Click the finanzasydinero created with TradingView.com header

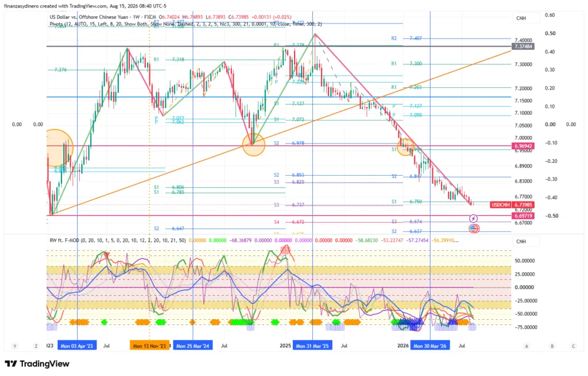(85, 6)
